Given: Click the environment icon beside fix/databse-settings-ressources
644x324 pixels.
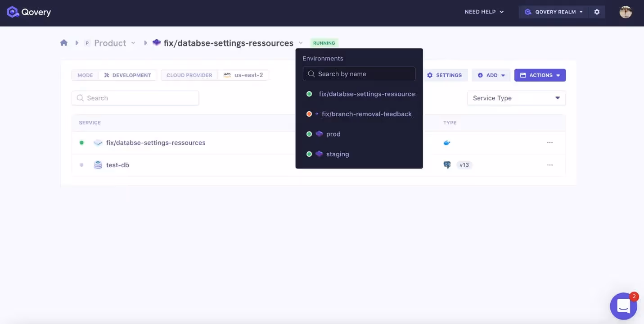Looking at the screenshot, I should pyautogui.click(x=156, y=42).
